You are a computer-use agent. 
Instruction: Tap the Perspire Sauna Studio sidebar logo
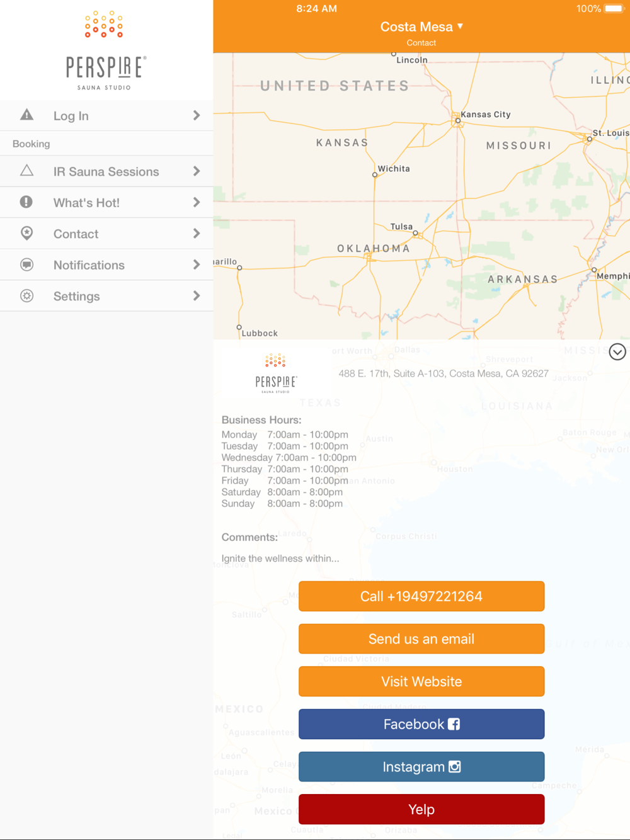(106, 50)
